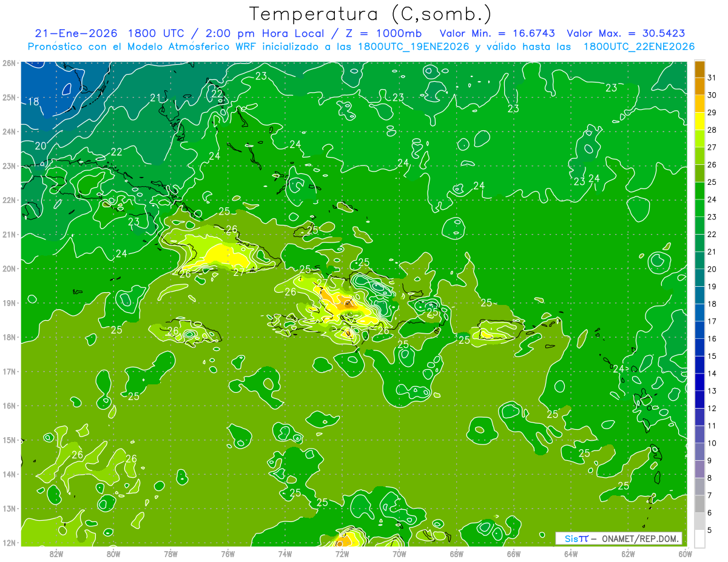Click the colorbar tick label "19"
Screen dimensions: 728x562
[712, 287]
